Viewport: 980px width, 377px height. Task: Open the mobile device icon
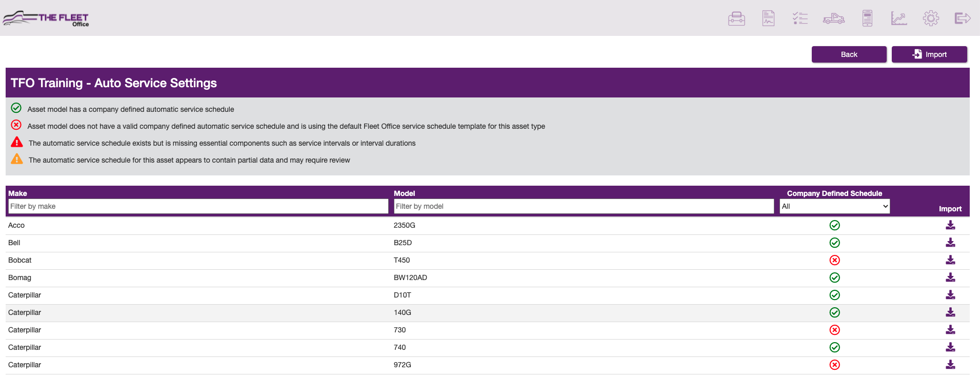coord(867,18)
